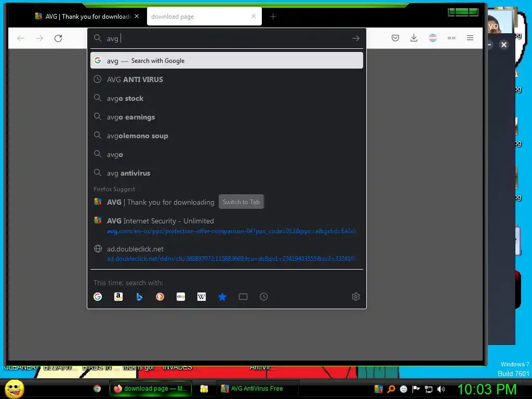
Task: Click the extensions overflow icon
Action: click(x=451, y=38)
